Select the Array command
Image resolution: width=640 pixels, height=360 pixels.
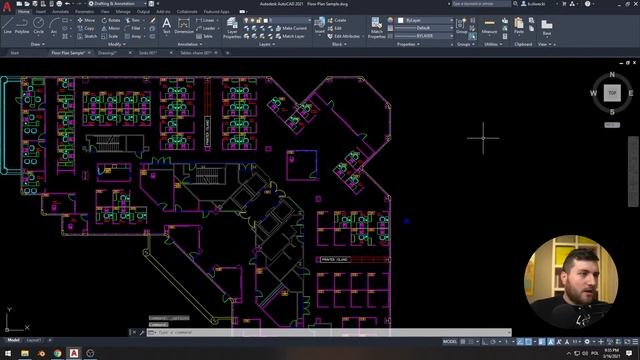click(133, 36)
